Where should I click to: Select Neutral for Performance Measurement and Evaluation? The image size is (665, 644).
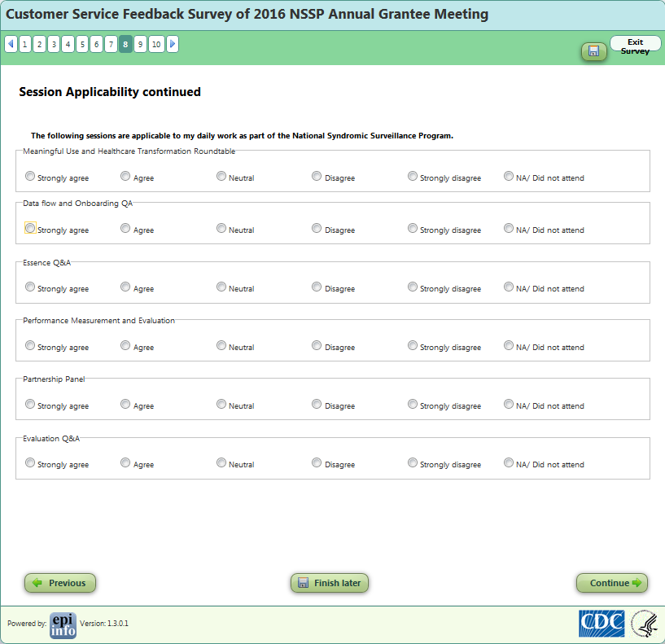[221, 345]
